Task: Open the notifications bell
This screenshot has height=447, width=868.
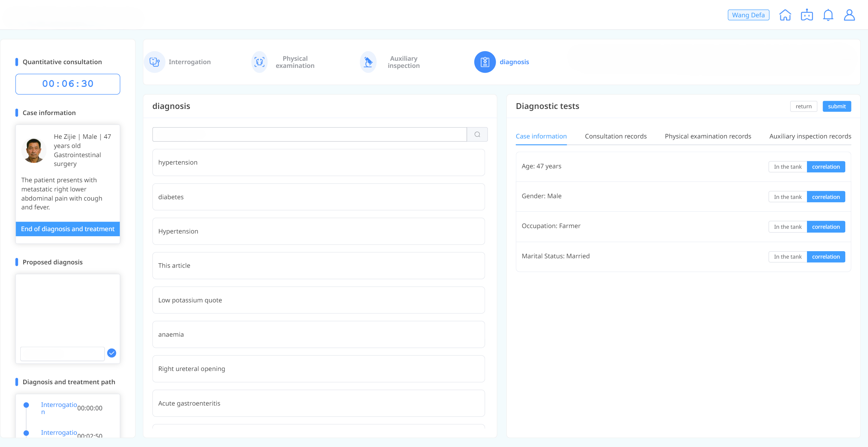Action: [828, 15]
